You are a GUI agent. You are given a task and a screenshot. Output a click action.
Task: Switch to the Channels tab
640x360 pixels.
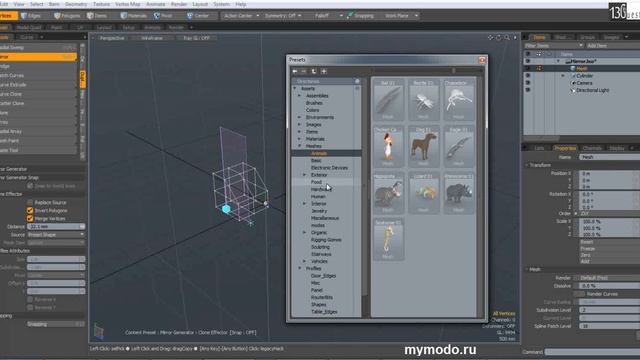592,148
